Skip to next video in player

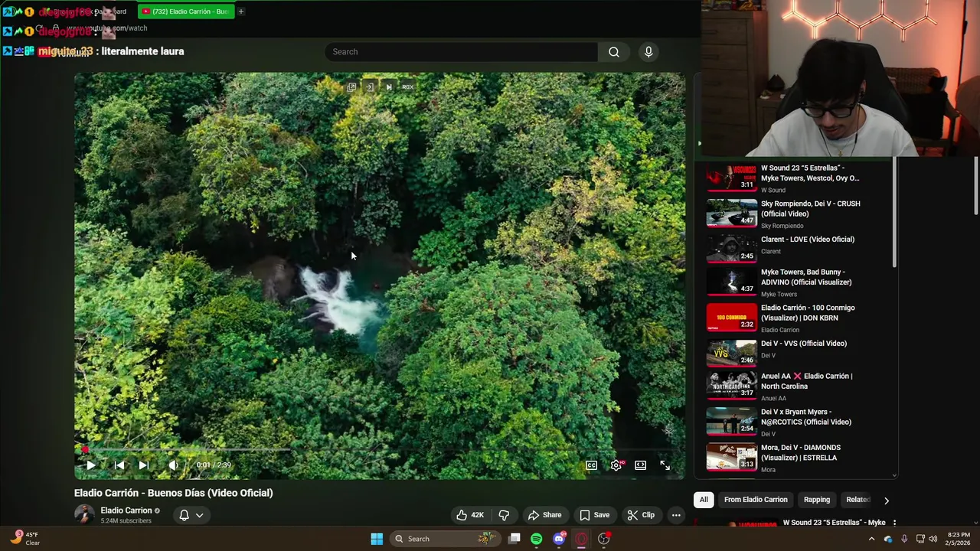coord(143,465)
